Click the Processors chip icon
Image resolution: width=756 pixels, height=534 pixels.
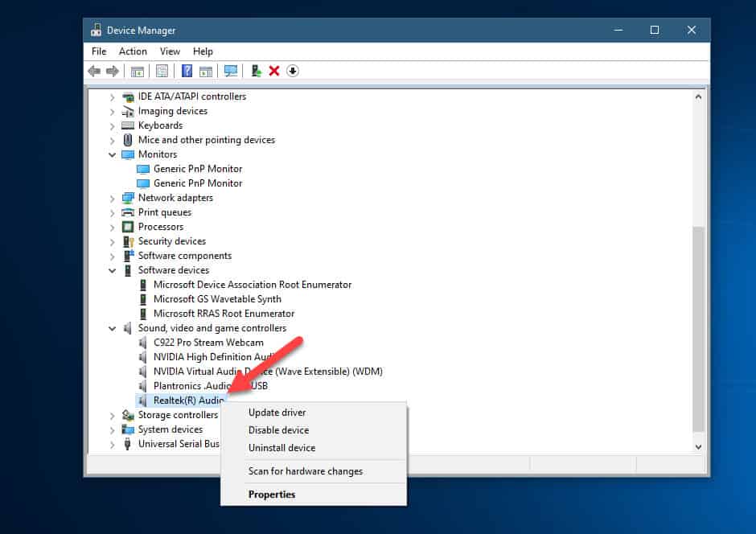(128, 227)
